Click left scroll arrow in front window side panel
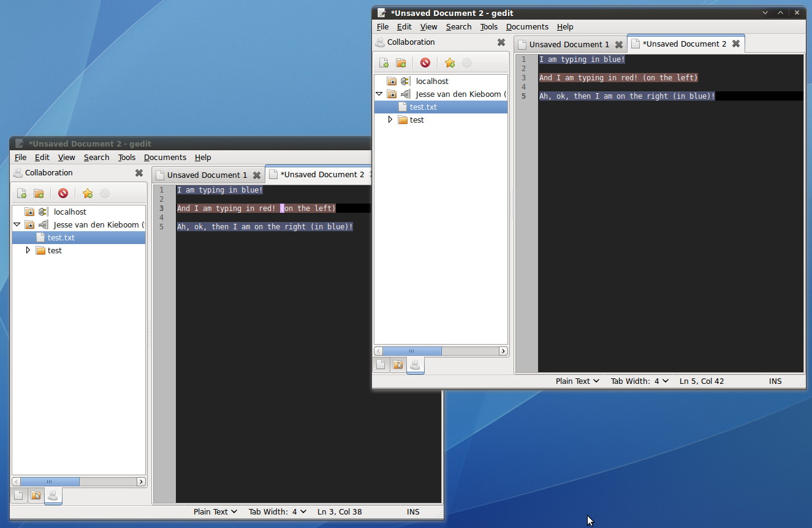Viewport: 812px width, 528px height. [379, 351]
